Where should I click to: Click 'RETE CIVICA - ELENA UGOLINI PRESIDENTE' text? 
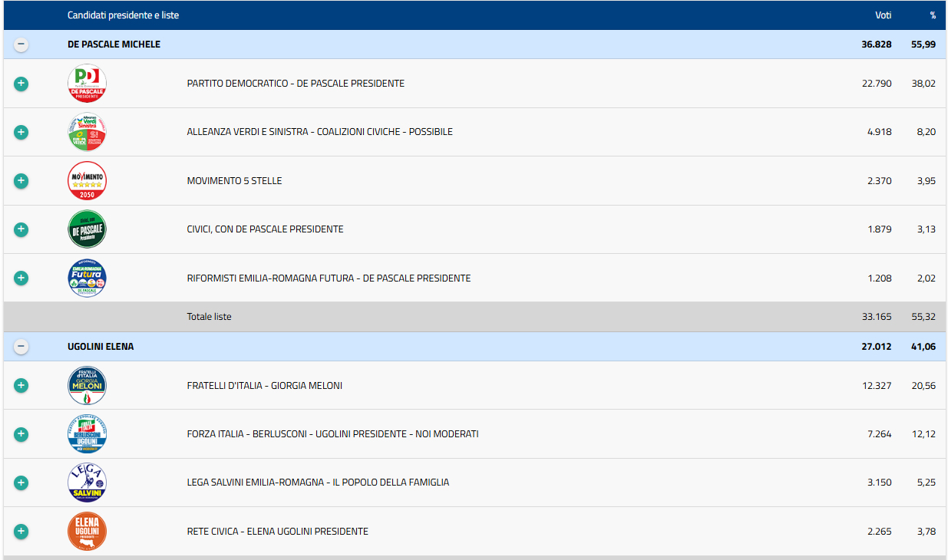pos(278,532)
